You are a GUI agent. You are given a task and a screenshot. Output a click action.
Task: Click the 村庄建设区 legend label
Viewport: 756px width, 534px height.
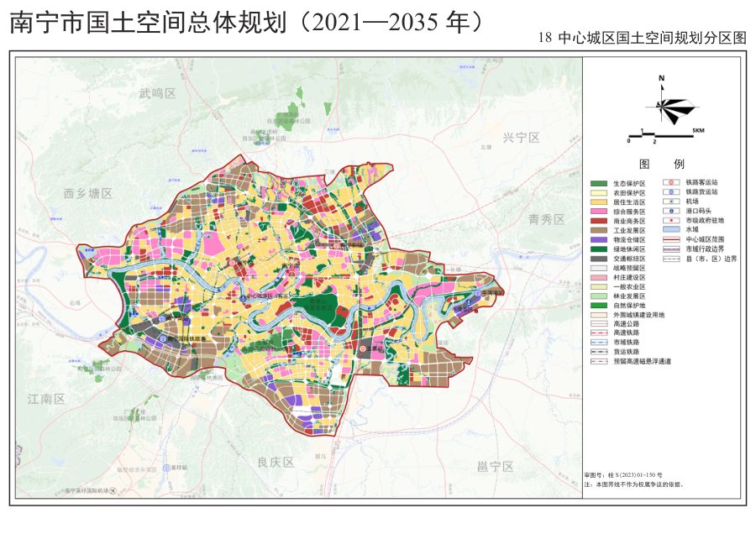629,278
